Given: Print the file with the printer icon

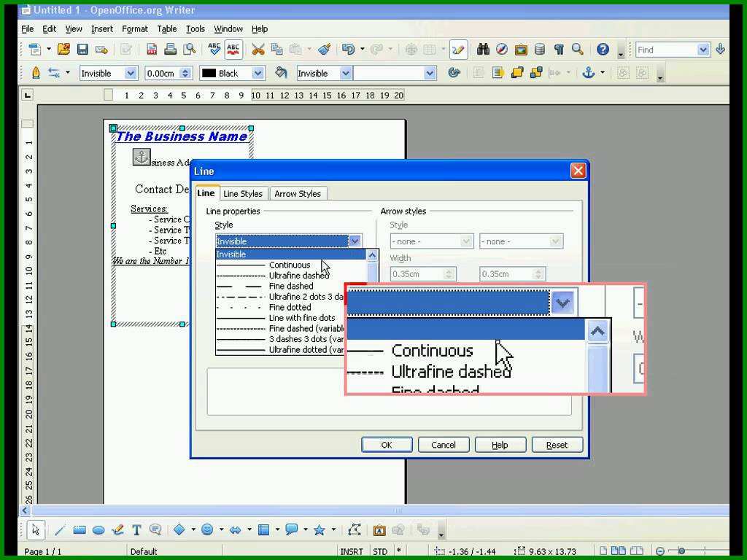Looking at the screenshot, I should click(170, 49).
